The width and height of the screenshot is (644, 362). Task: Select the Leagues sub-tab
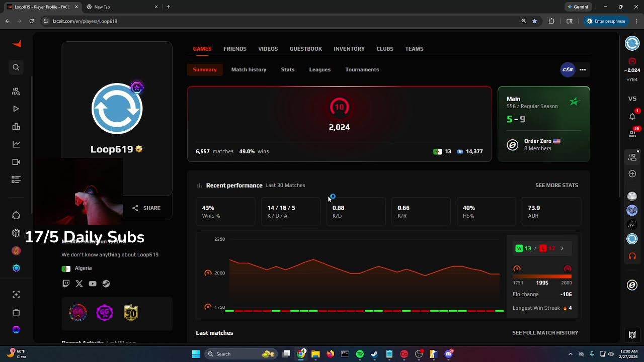tap(320, 69)
